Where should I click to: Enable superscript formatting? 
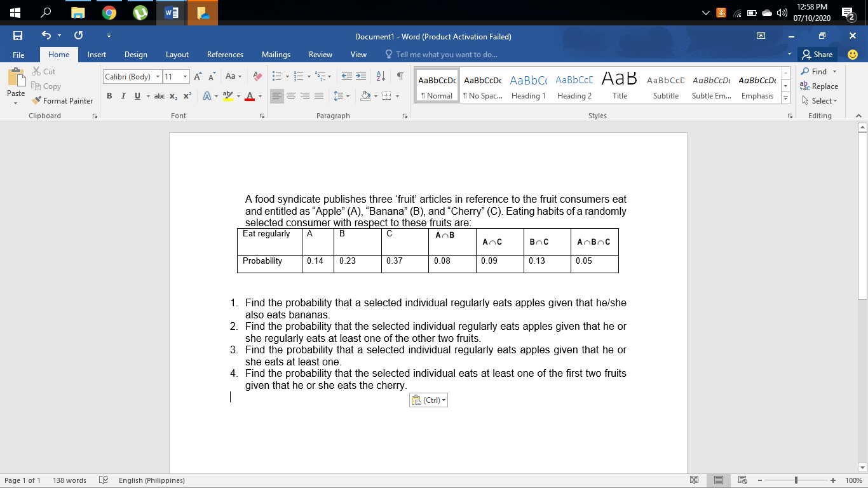point(186,96)
